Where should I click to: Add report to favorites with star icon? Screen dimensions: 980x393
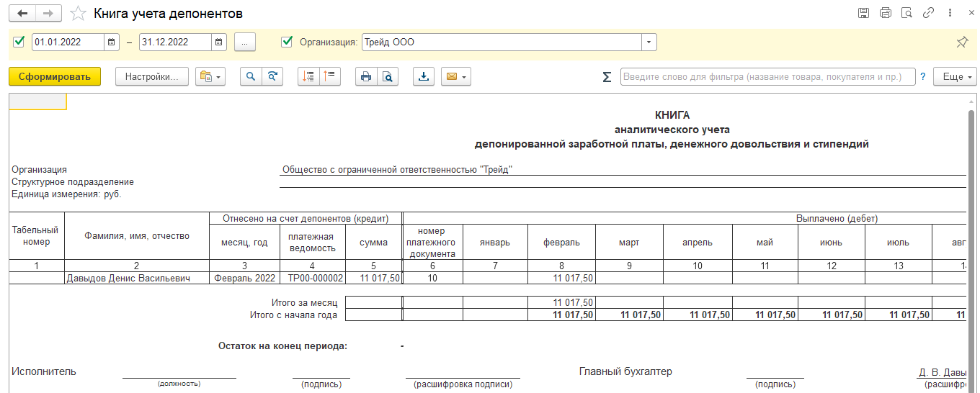click(x=79, y=14)
